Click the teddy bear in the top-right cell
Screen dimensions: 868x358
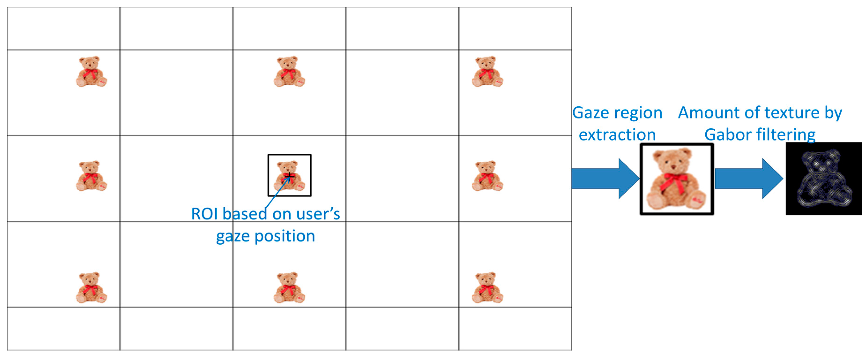[487, 72]
